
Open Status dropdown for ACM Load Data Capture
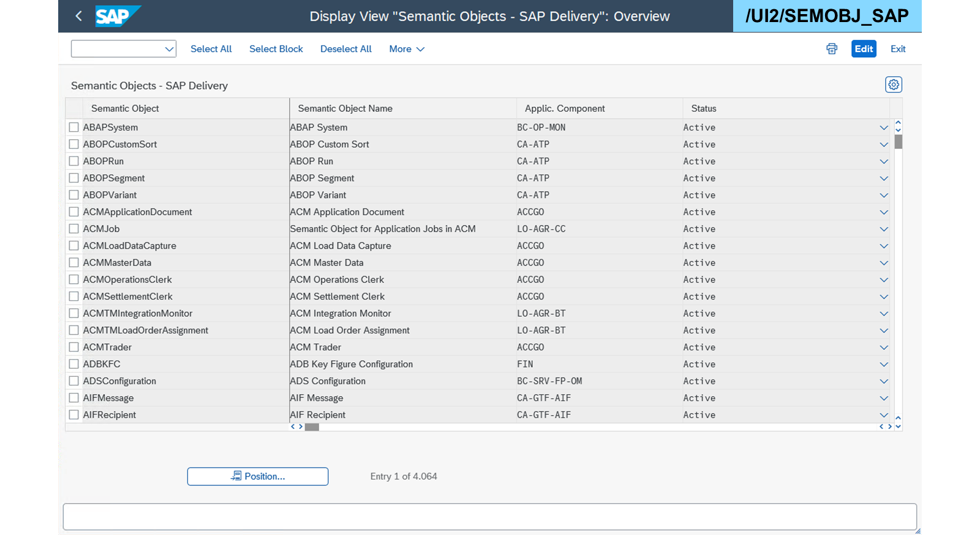click(x=883, y=246)
